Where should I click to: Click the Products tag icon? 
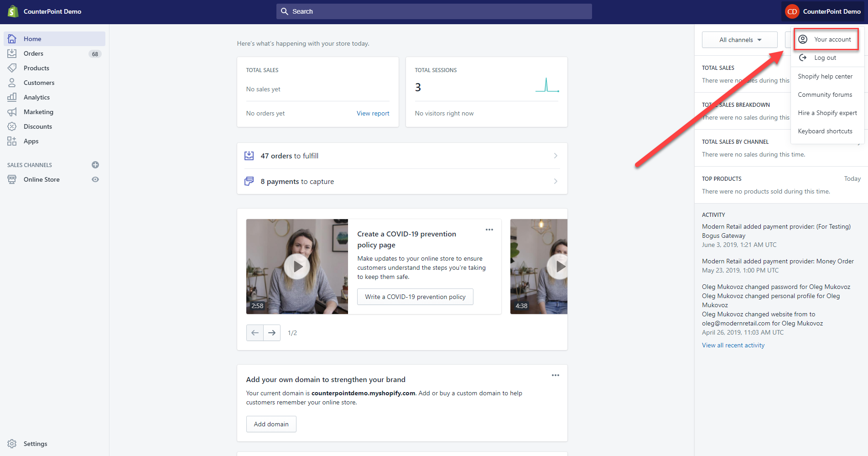[x=12, y=68]
